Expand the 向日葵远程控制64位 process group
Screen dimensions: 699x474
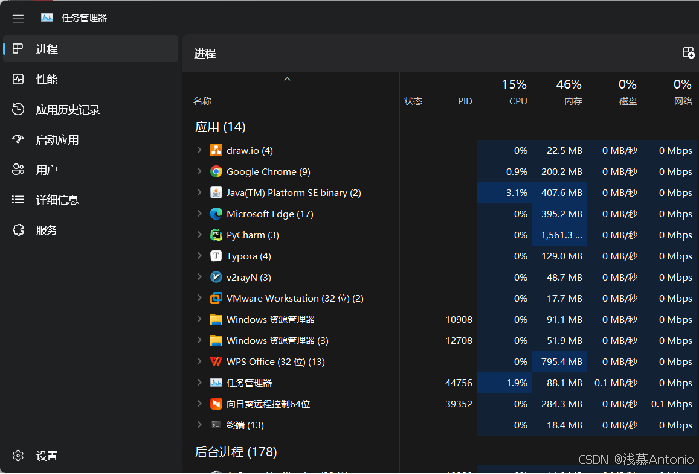pyautogui.click(x=200, y=404)
